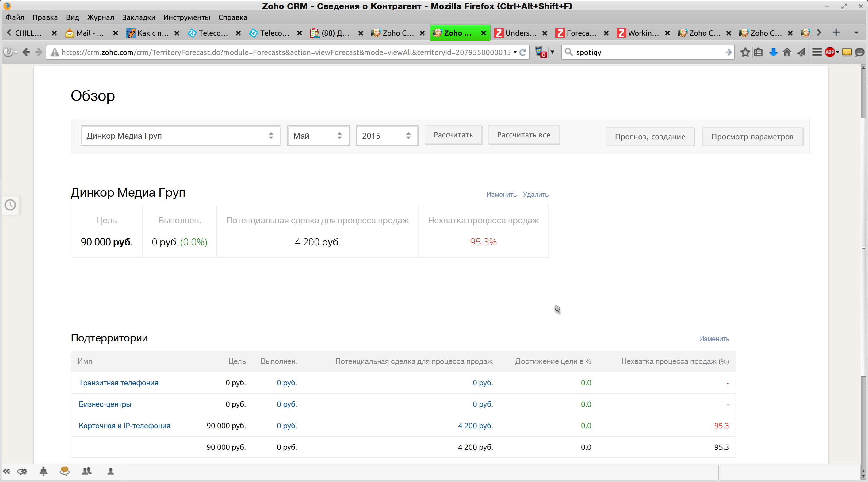This screenshot has width=868, height=482.
Task: Open the Файл menu
Action: click(x=15, y=17)
